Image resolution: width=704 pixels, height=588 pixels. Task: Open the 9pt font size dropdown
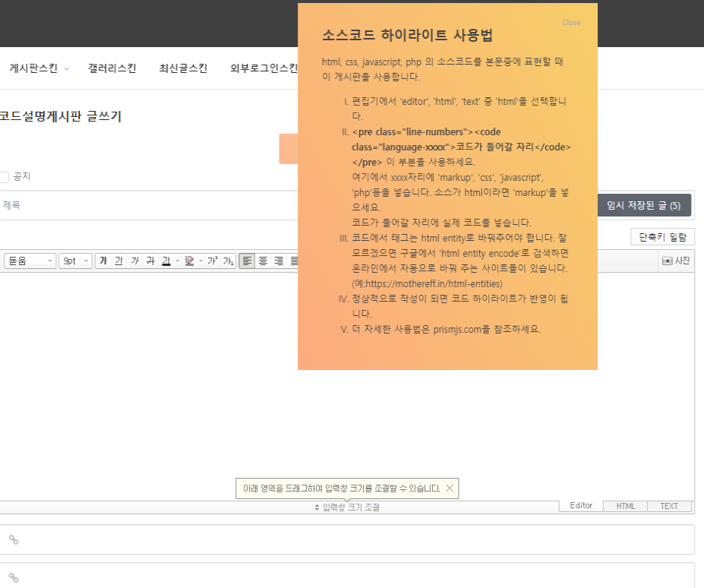[76, 261]
